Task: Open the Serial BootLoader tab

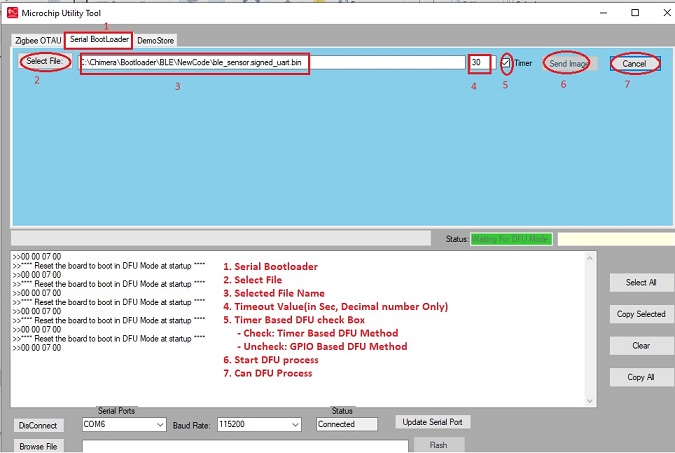Action: pos(98,40)
